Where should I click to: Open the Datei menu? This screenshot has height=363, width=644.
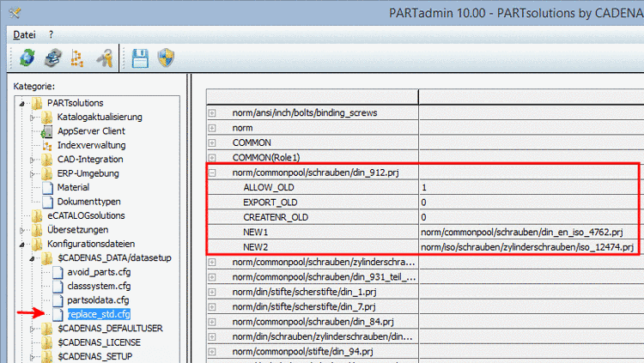[24, 35]
